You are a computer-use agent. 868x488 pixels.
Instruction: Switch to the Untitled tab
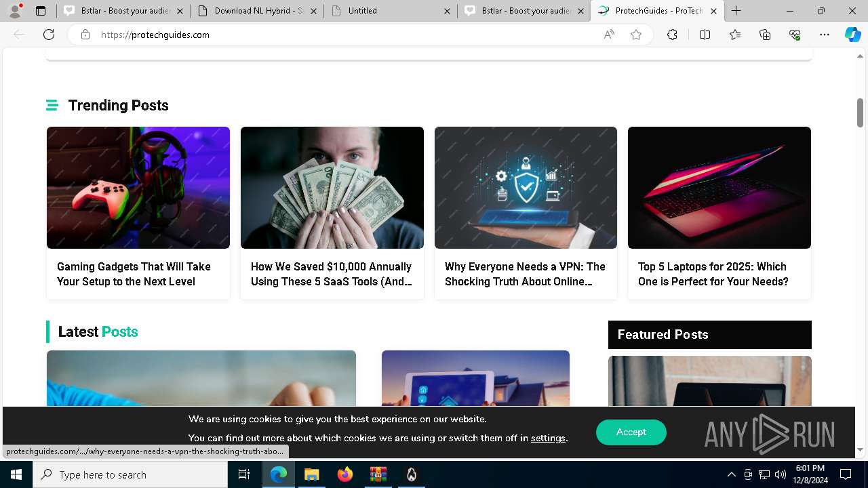[390, 11]
